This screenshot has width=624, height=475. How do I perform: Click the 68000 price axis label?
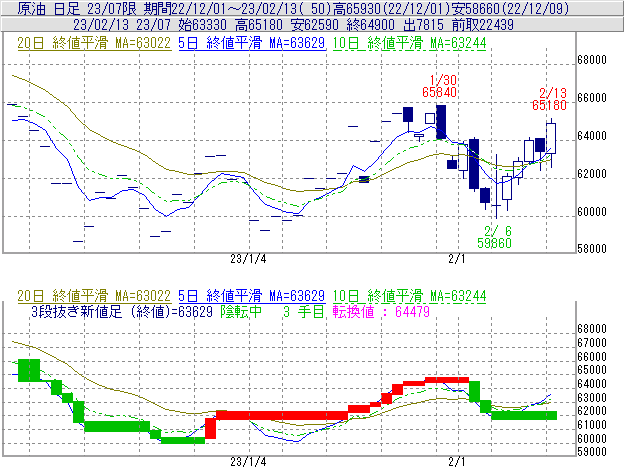click(x=595, y=59)
